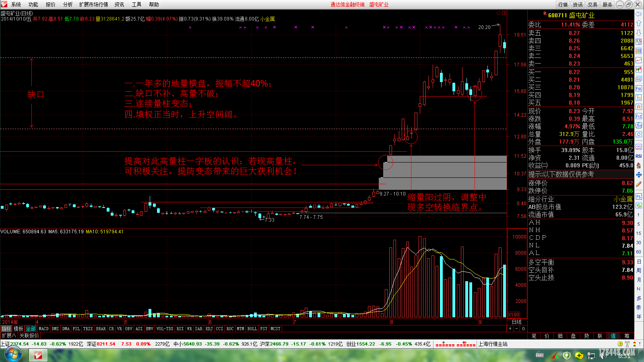This screenshot has width=644, height=362.
Task: Switch to the candlestick chart icon
Action: [639, 70]
